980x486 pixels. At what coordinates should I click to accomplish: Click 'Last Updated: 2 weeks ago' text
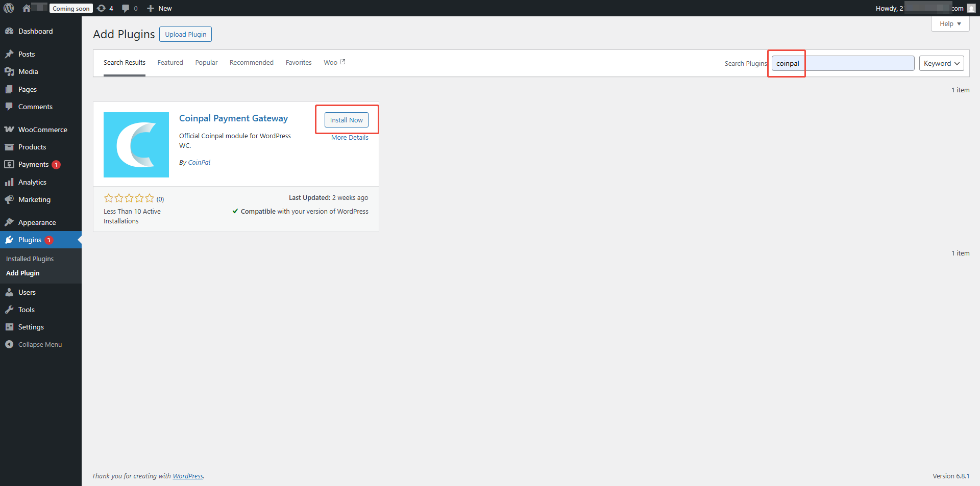pyautogui.click(x=328, y=198)
